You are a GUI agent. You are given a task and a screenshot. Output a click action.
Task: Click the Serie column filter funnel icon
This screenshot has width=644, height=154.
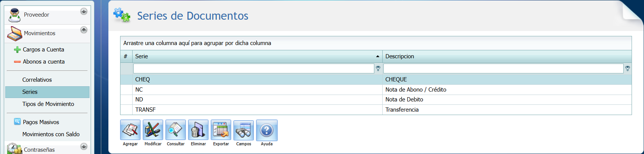tap(378, 68)
